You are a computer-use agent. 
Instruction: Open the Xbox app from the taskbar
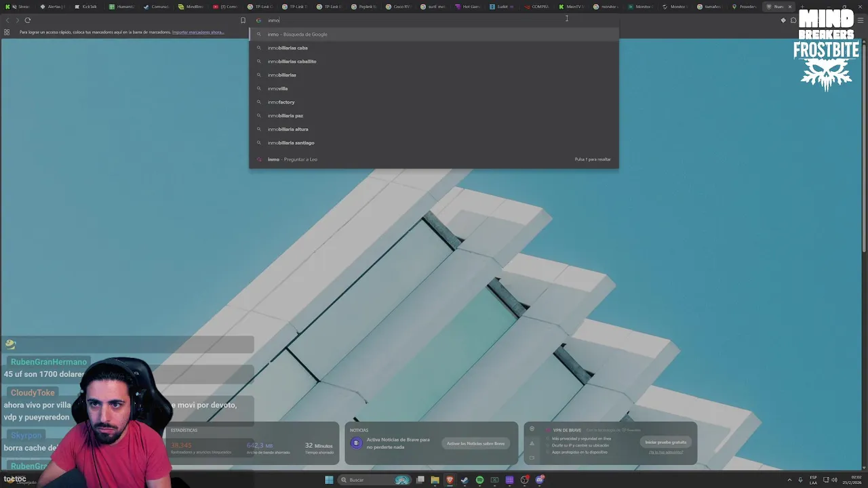click(494, 480)
